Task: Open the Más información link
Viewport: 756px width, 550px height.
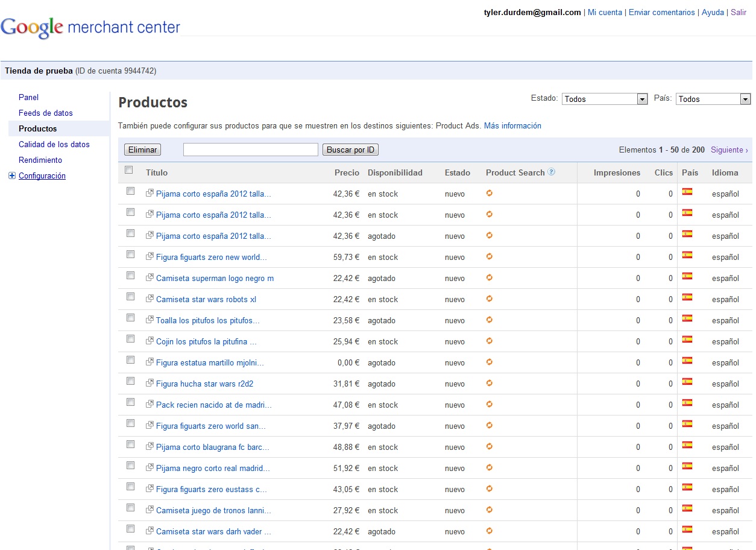Action: coord(512,126)
